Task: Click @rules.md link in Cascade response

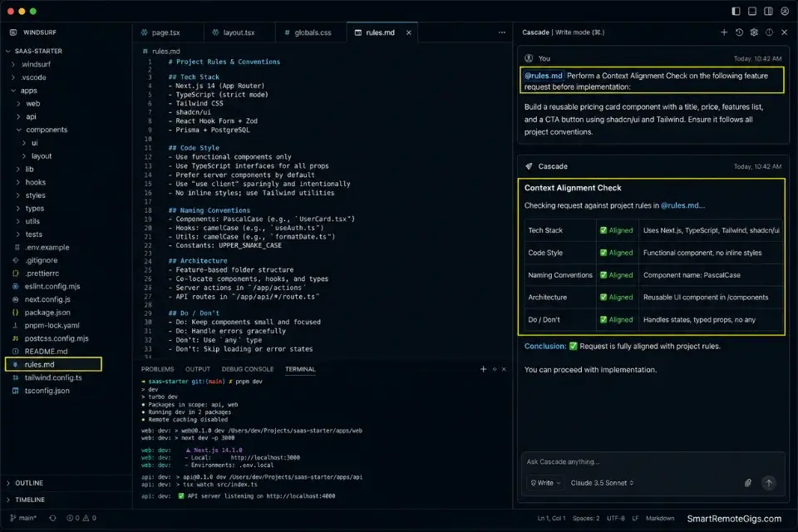Action: 679,205
